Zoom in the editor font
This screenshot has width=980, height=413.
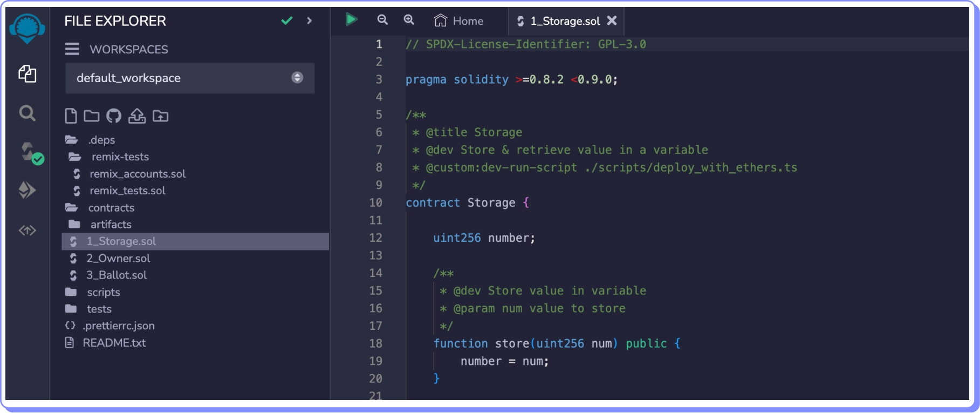tap(409, 20)
